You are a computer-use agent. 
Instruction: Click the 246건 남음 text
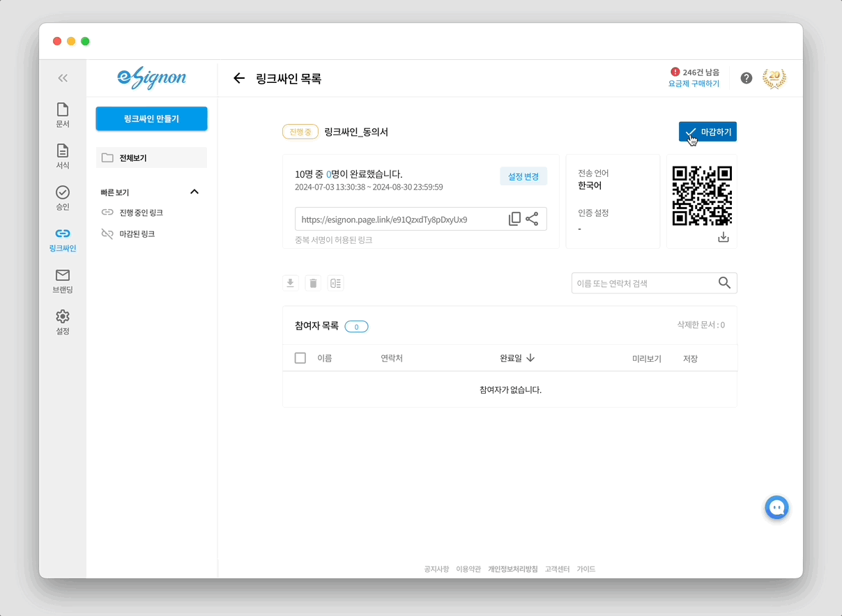701,72
